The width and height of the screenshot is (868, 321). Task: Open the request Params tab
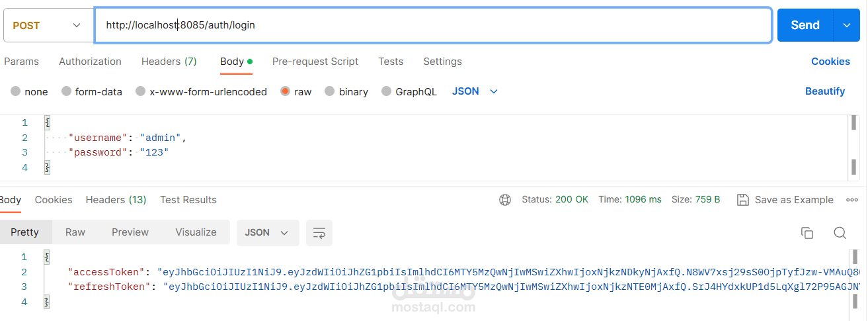[21, 62]
